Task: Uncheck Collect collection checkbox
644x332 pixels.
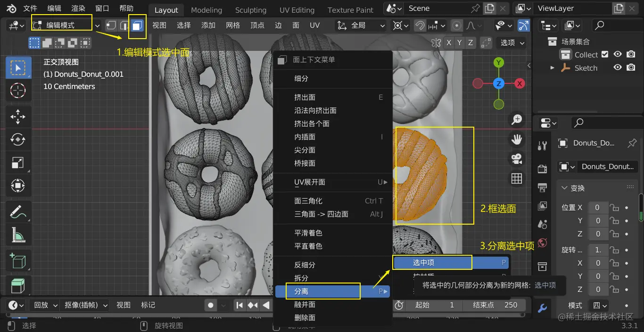Action: 605,55
